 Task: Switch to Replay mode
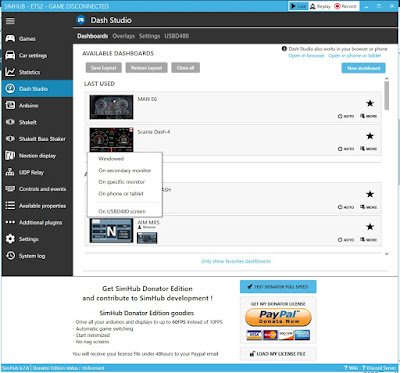click(320, 6)
